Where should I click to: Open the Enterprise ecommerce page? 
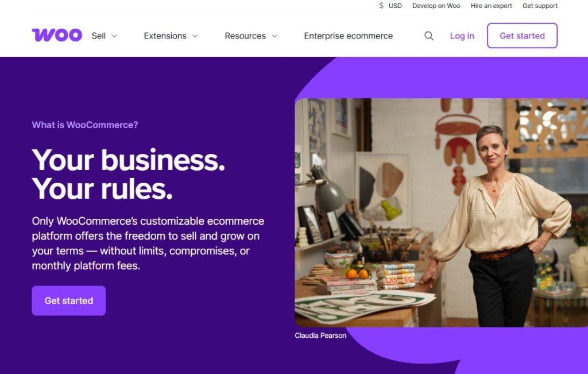click(348, 36)
